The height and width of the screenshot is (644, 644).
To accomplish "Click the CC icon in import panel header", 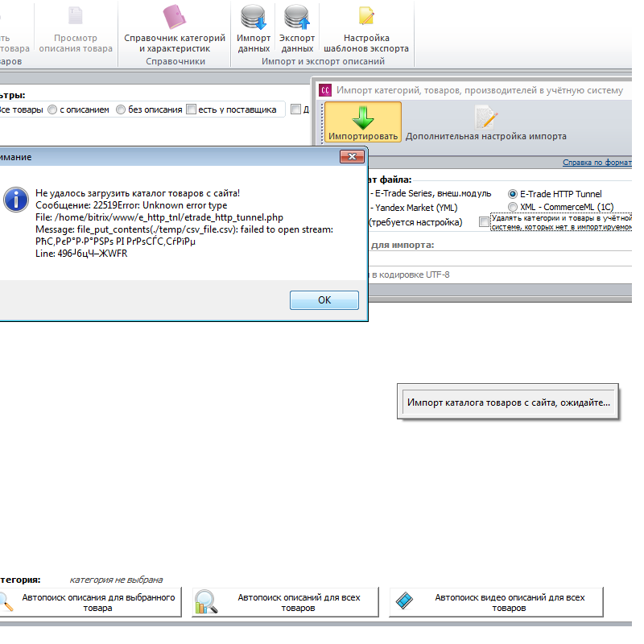I will 325,90.
